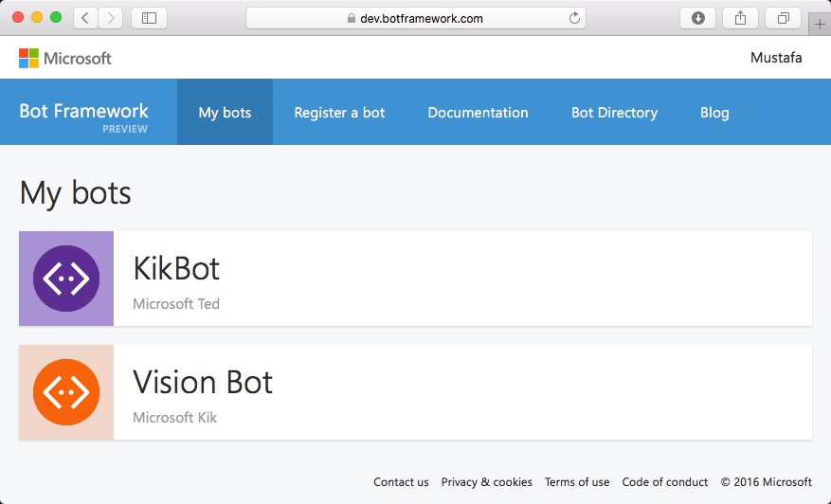Open Safari downloads icon
This screenshot has width=831, height=504.
[x=698, y=18]
